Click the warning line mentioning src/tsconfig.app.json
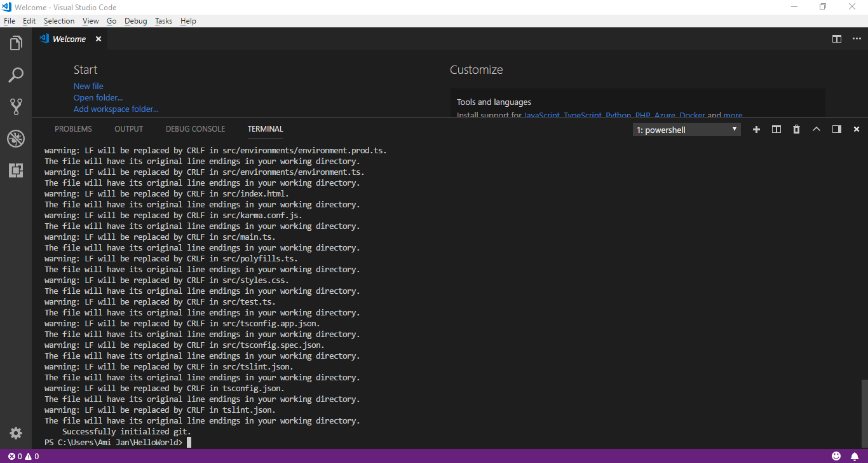The height and width of the screenshot is (463, 868). click(182, 323)
